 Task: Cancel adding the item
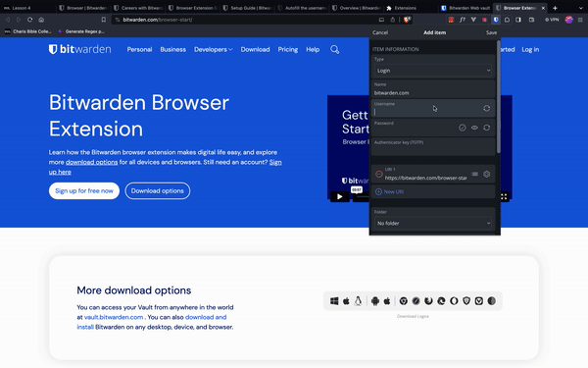click(x=380, y=32)
